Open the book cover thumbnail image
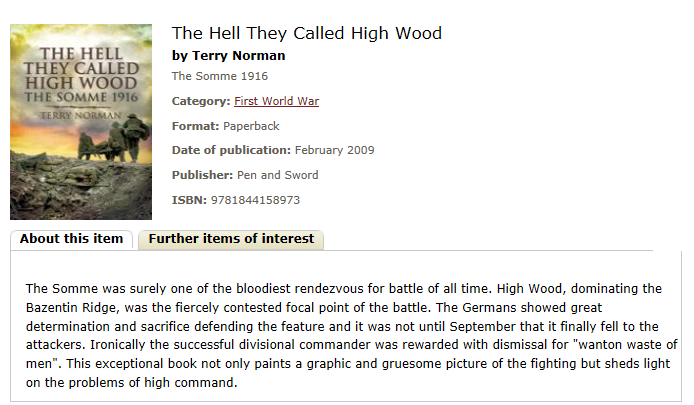This screenshot has width=694, height=405. click(x=81, y=122)
